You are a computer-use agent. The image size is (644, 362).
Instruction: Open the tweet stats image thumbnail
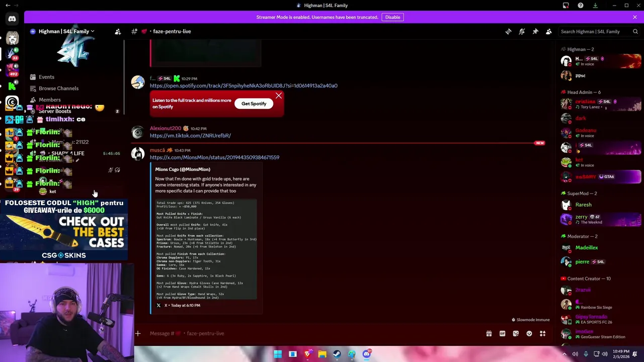click(206, 249)
